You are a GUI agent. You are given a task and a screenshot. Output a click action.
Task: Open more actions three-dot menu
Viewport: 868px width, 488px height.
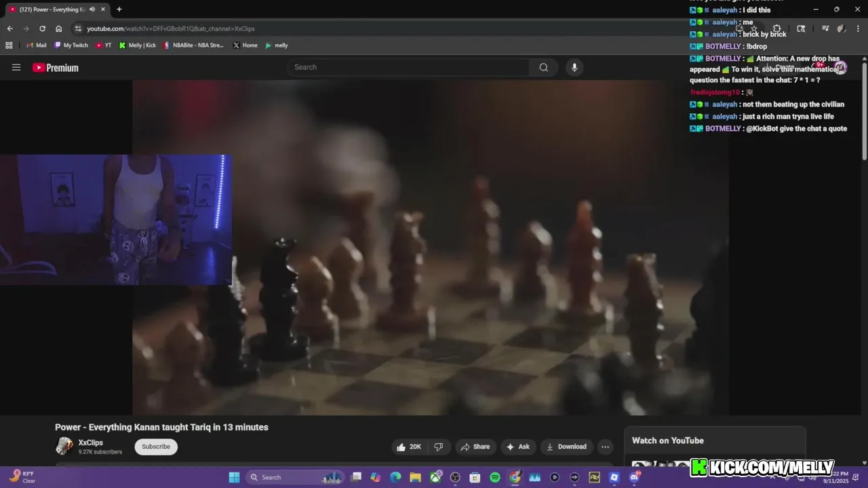pyautogui.click(x=605, y=447)
